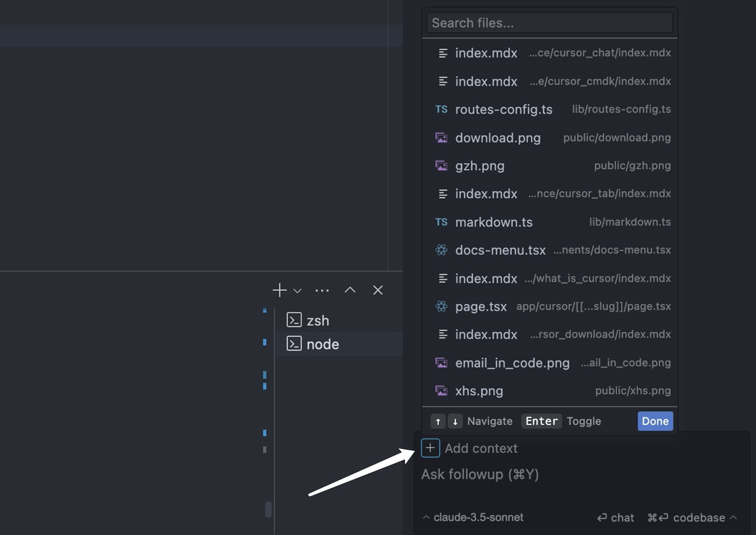This screenshot has height=535, width=756.
Task: Open the claude-3.5-sonnet model selector
Action: click(473, 517)
